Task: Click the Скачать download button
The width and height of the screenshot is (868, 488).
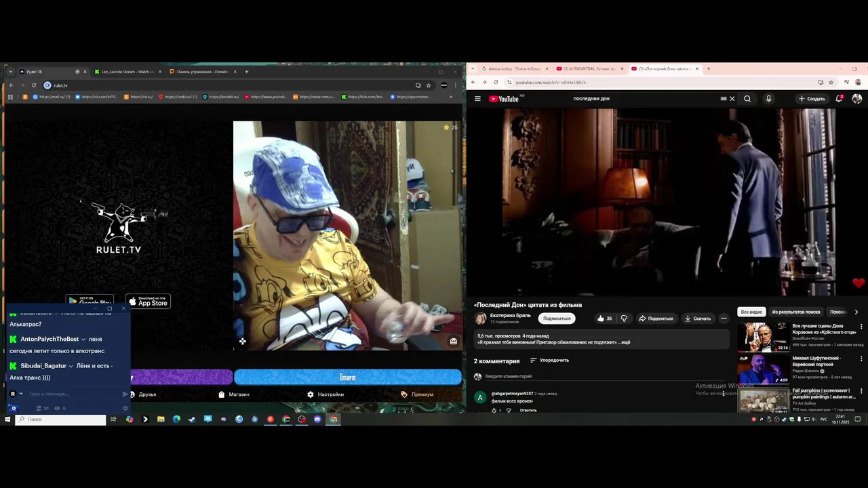Action: [x=698, y=319]
